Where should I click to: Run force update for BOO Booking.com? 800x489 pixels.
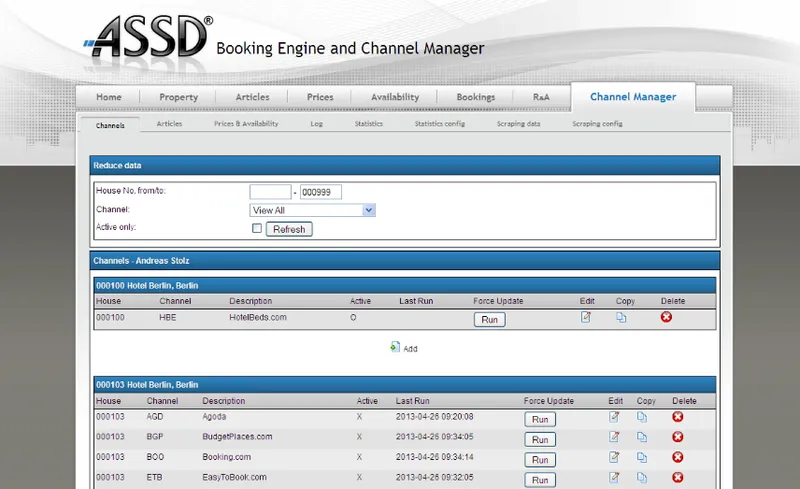[x=540, y=459]
